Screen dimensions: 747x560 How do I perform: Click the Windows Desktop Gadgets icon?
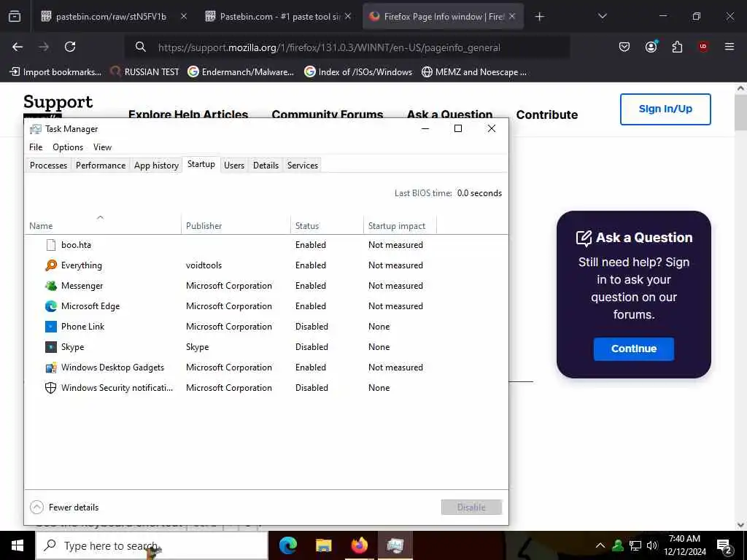coord(51,367)
